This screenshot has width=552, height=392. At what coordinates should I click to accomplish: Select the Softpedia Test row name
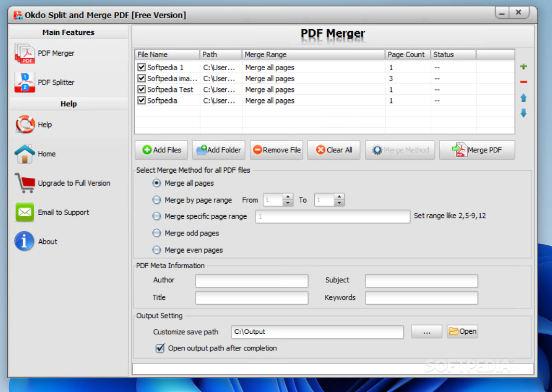click(x=170, y=89)
